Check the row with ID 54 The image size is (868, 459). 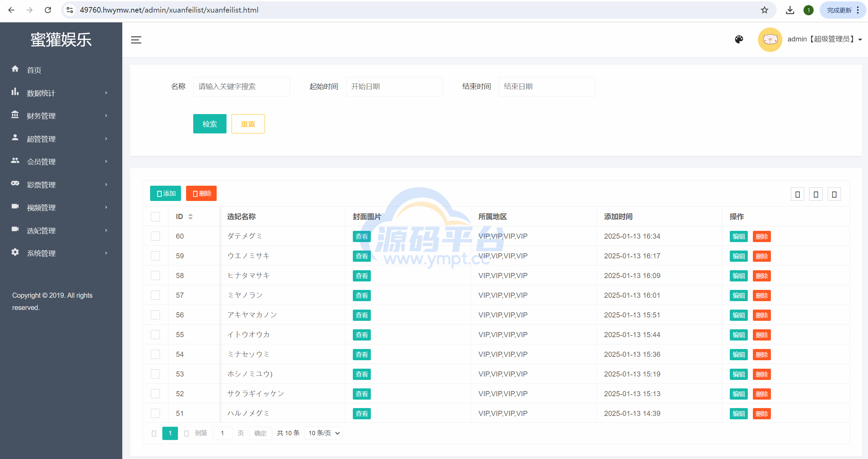(155, 354)
